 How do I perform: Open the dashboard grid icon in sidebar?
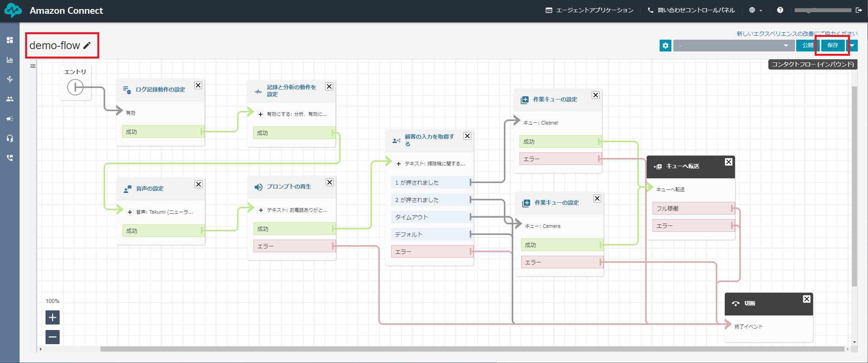click(x=10, y=40)
